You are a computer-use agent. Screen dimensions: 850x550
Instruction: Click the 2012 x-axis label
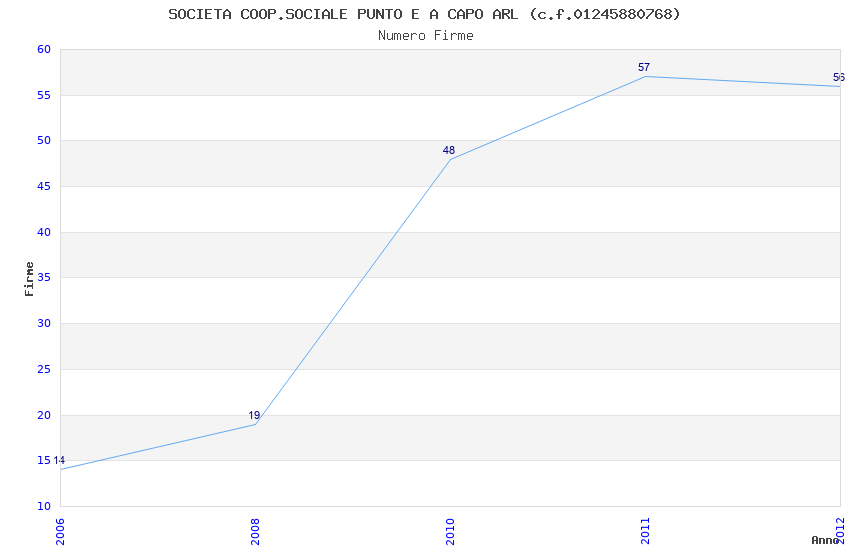coord(840,528)
